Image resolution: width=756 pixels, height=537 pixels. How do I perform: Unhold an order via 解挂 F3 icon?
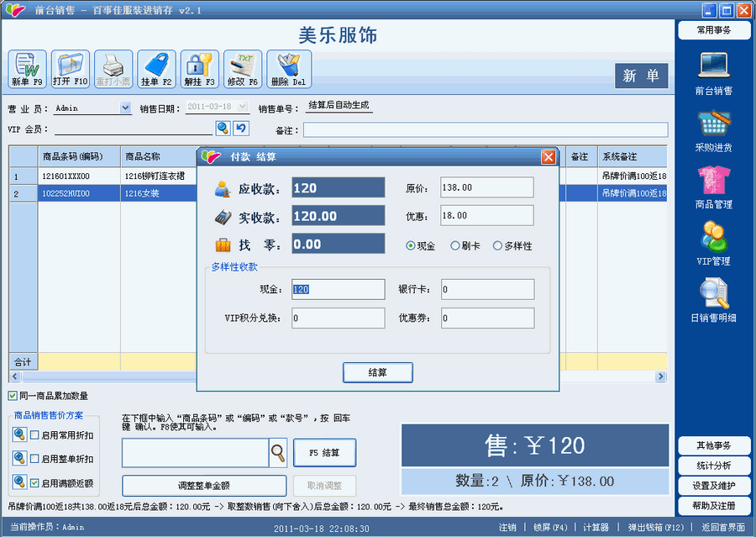200,68
